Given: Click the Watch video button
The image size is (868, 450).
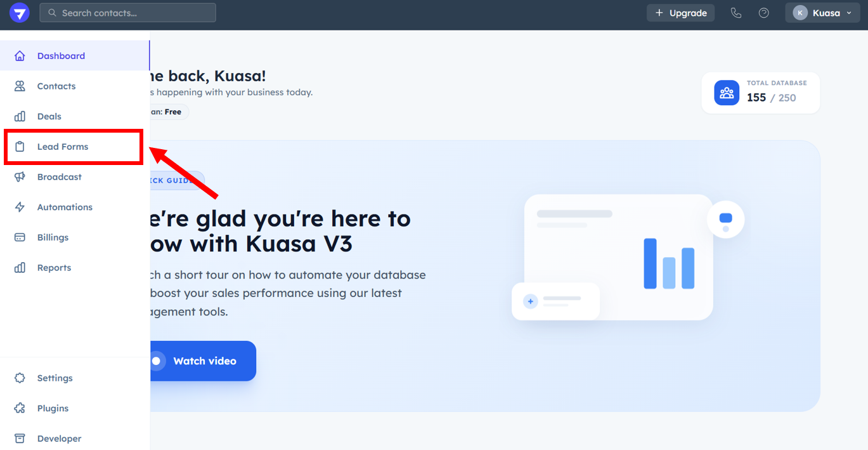Looking at the screenshot, I should point(202,361).
